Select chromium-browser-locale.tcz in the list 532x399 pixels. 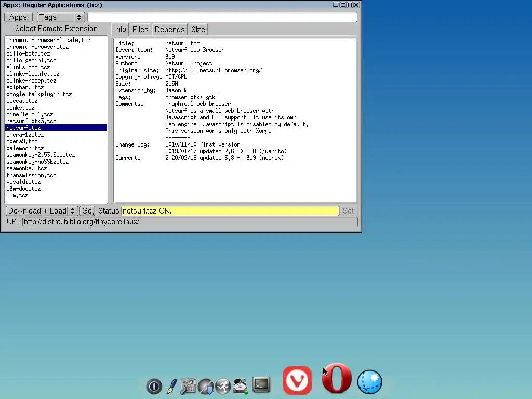56,40
